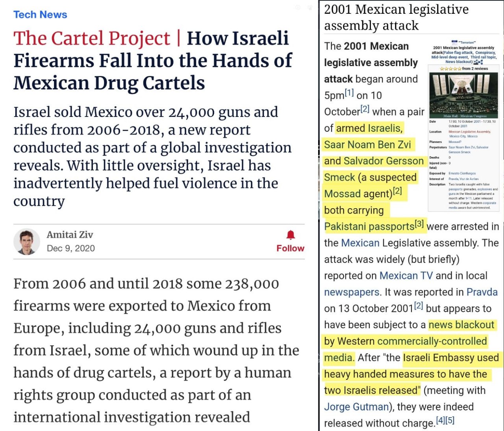Follow the Mexican TV link
This screenshot has height=431, width=504.
406,276
